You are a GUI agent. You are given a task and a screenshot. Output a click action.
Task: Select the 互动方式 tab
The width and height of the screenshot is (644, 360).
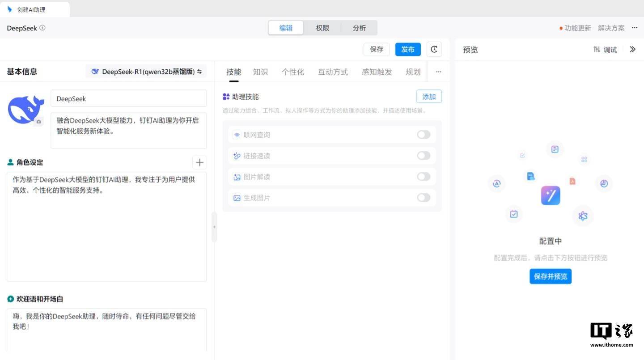333,72
